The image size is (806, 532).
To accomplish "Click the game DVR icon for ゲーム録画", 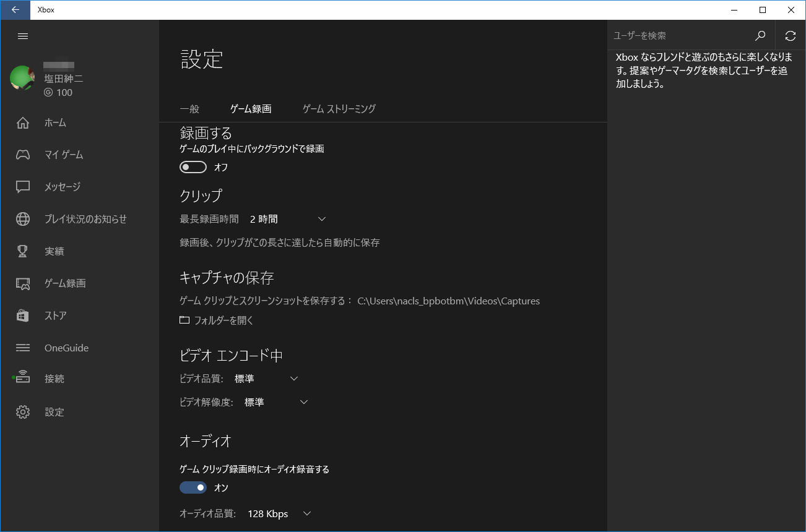I will (23, 283).
